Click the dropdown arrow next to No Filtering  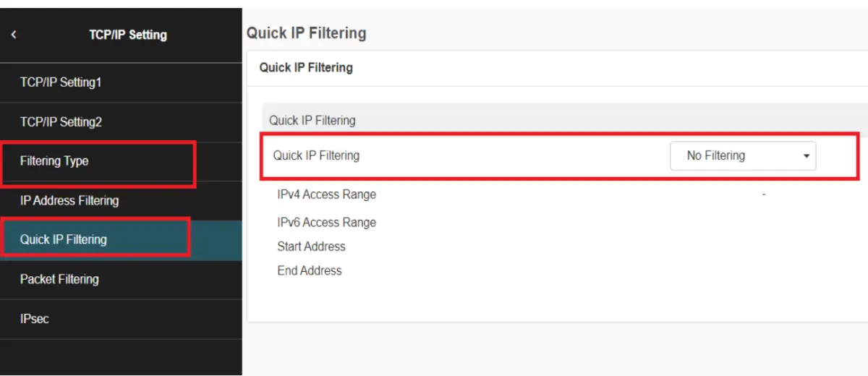click(807, 156)
